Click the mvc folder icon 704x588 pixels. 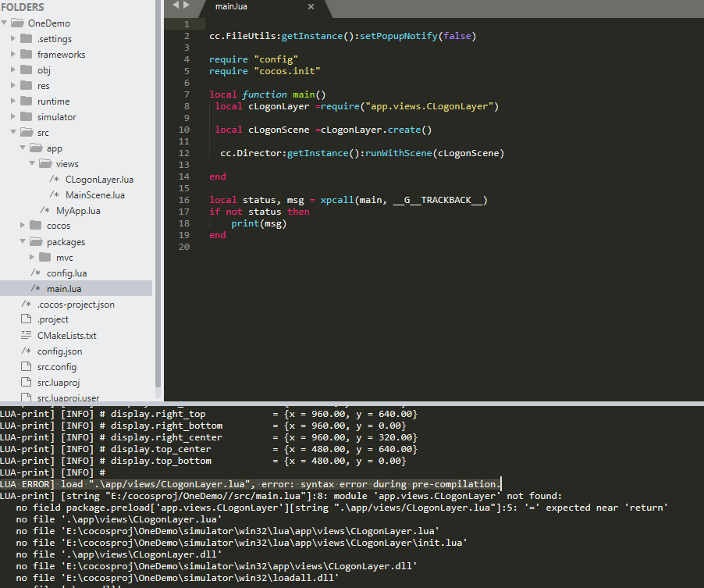[x=45, y=257]
